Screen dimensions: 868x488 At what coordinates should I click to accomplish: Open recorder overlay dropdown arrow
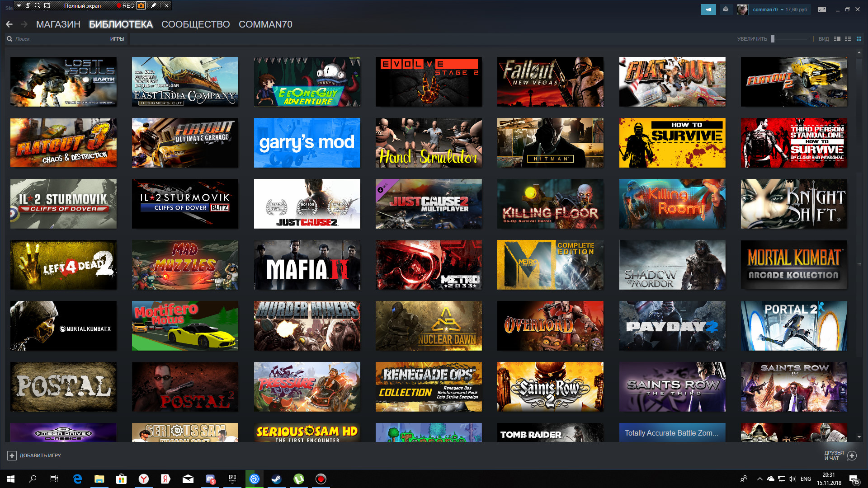tap(19, 5)
